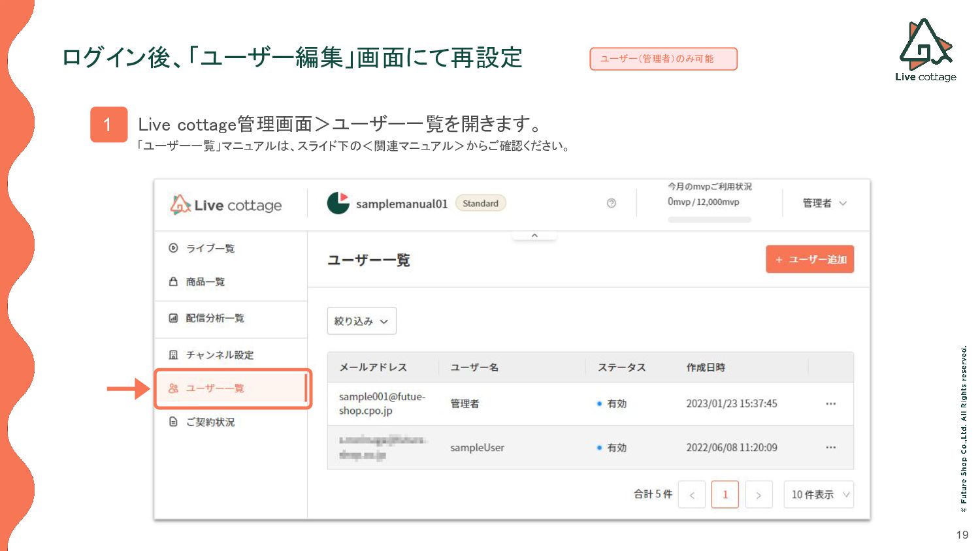This screenshot has width=980, height=551.
Task: Click the 0mvp / 12,000mvp usage text
Action: (704, 202)
